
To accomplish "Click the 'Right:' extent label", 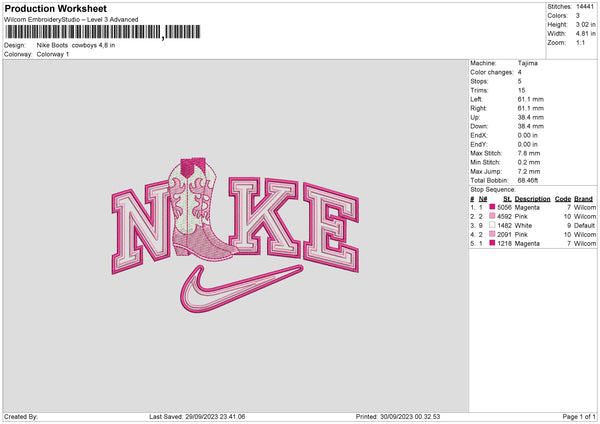I will 478,108.
